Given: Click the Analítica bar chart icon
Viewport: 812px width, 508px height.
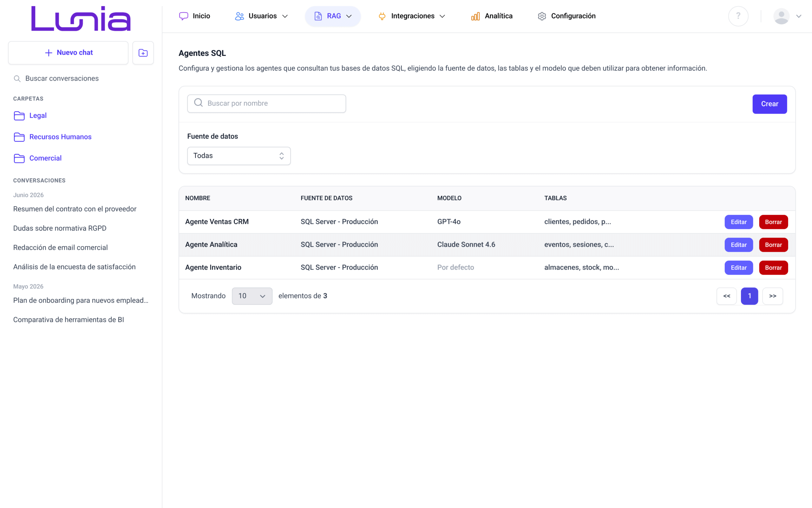Looking at the screenshot, I should pos(475,16).
